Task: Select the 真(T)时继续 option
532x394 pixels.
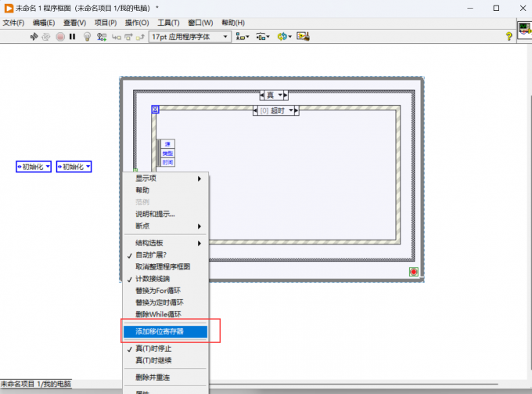Action: pyautogui.click(x=166, y=360)
